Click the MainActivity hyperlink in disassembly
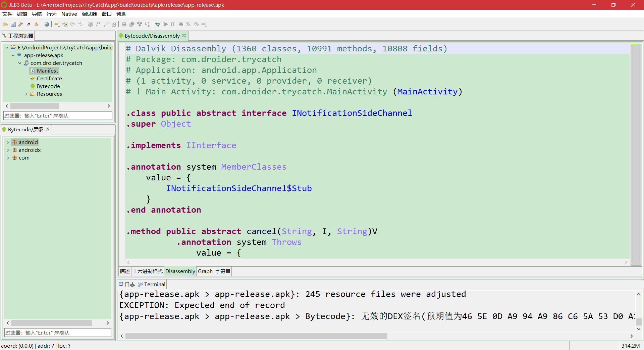The image size is (644, 350). pos(427,91)
